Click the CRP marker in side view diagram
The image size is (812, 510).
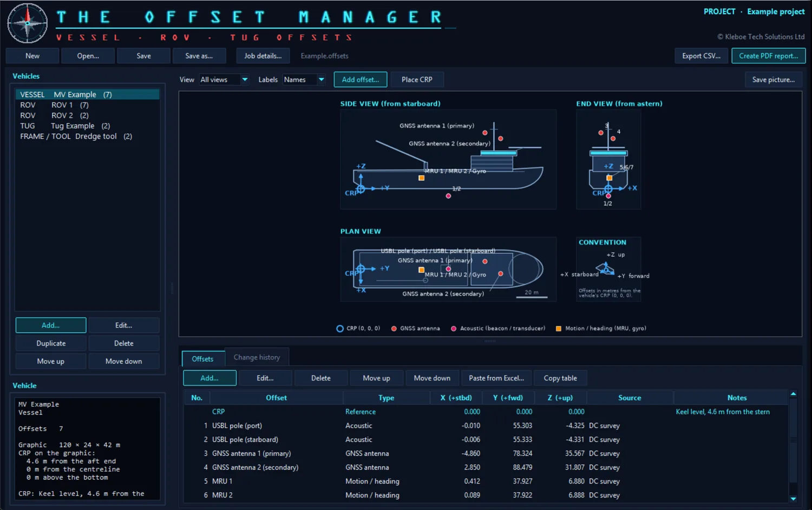click(x=361, y=189)
